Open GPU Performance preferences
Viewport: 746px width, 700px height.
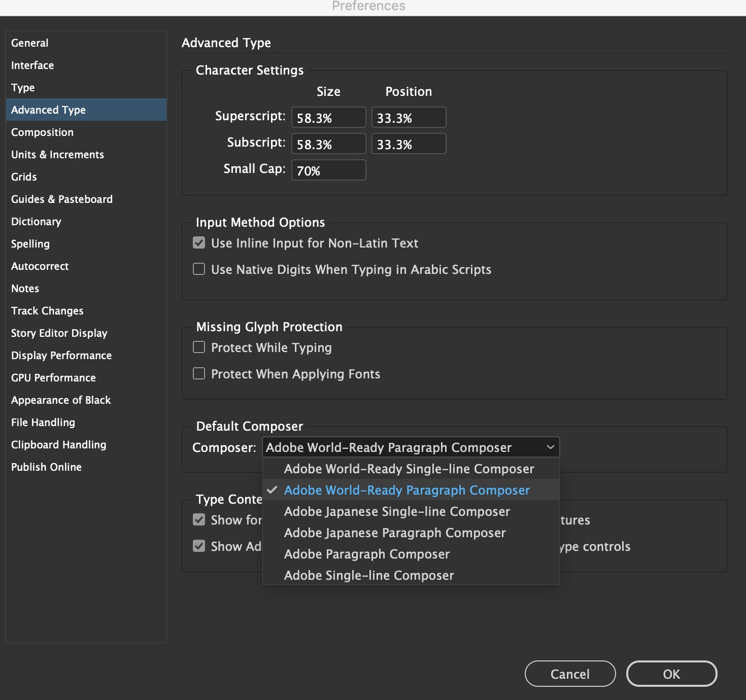86,378
